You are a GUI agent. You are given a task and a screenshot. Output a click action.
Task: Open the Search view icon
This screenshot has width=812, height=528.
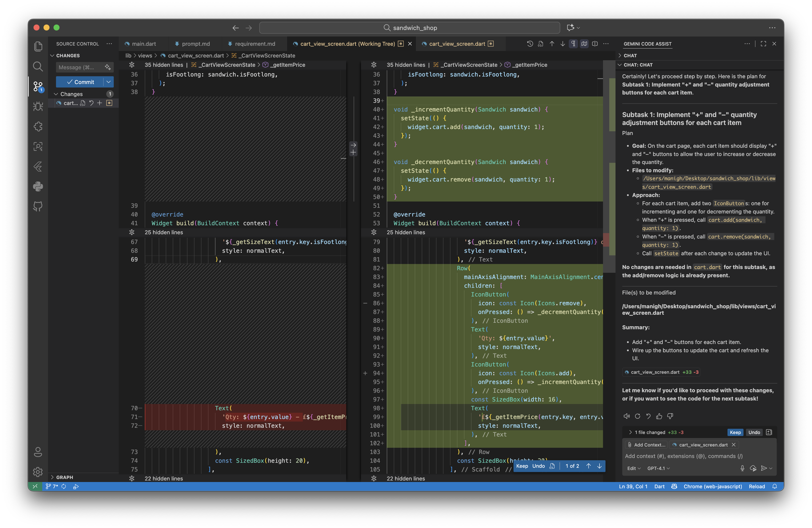[38, 66]
